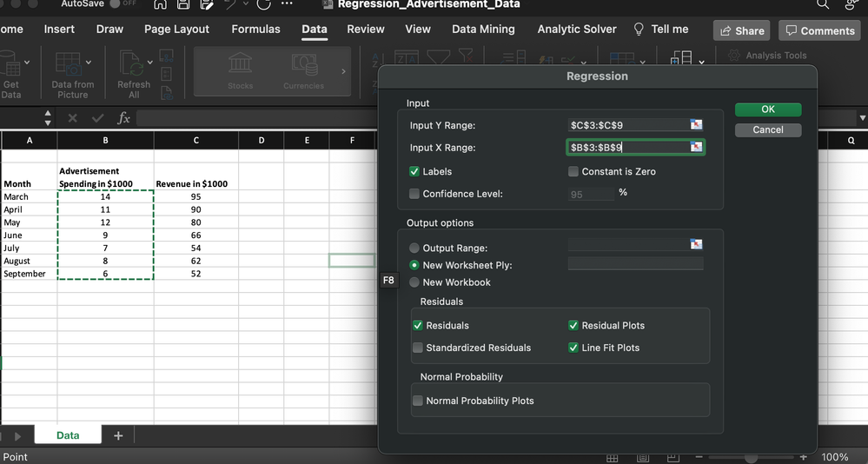Expand the data types gallery chevron
The image size is (868, 464).
tap(343, 71)
